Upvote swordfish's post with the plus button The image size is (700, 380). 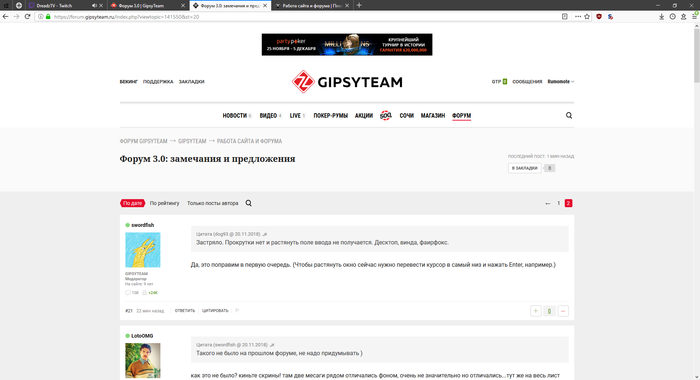[x=536, y=311]
